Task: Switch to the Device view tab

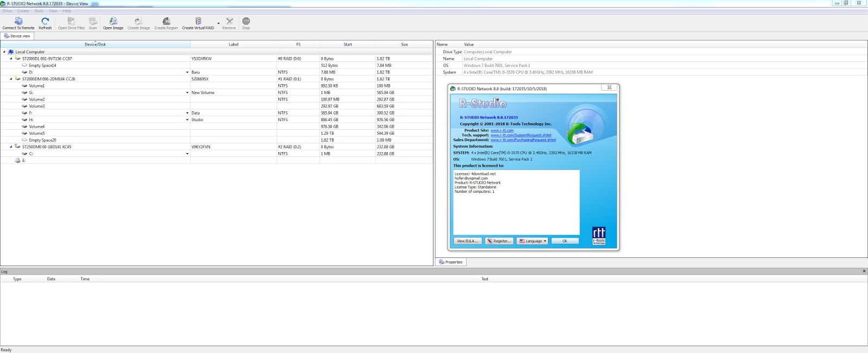Action: coord(17,36)
